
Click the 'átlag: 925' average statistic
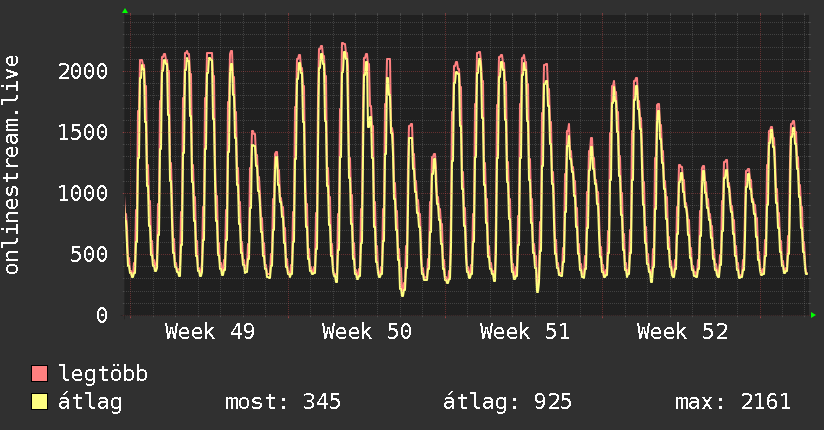point(507,402)
